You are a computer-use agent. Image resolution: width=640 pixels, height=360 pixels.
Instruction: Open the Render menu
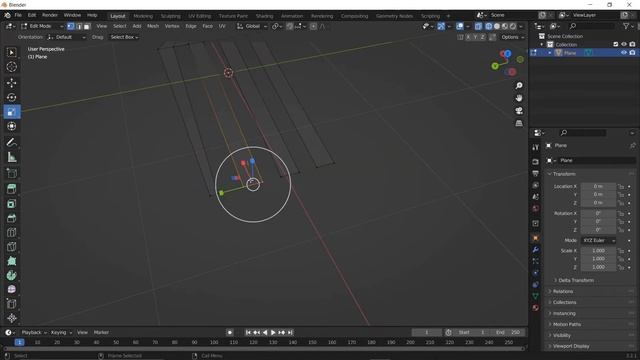50,15
